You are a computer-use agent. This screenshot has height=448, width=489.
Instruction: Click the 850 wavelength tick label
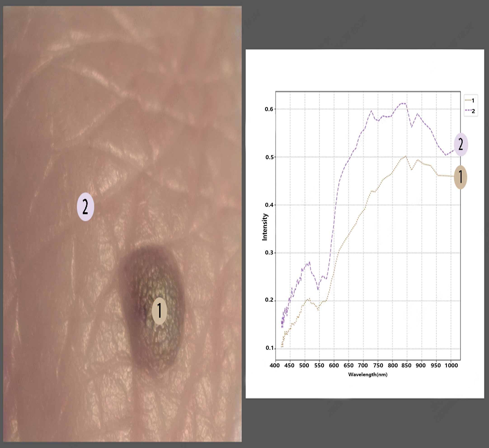[x=407, y=366]
